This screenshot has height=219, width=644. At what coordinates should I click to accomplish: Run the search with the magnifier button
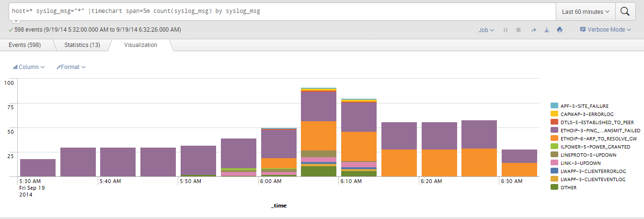[x=625, y=12]
